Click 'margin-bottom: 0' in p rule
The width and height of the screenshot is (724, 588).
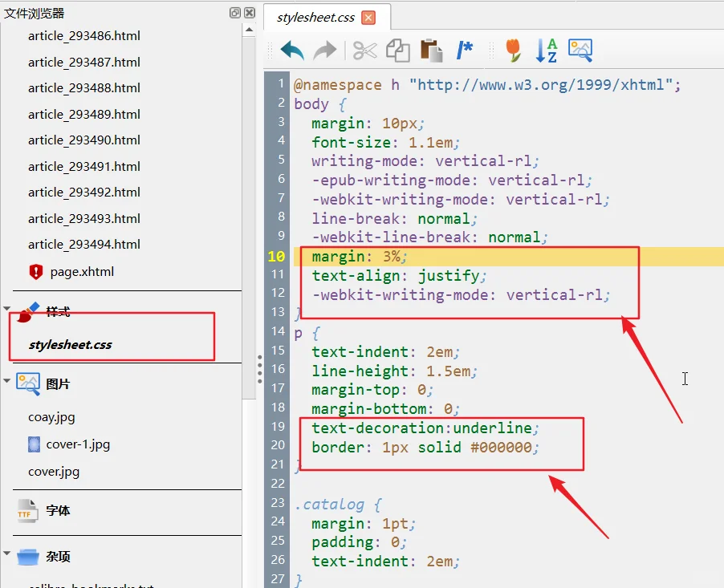coord(385,409)
